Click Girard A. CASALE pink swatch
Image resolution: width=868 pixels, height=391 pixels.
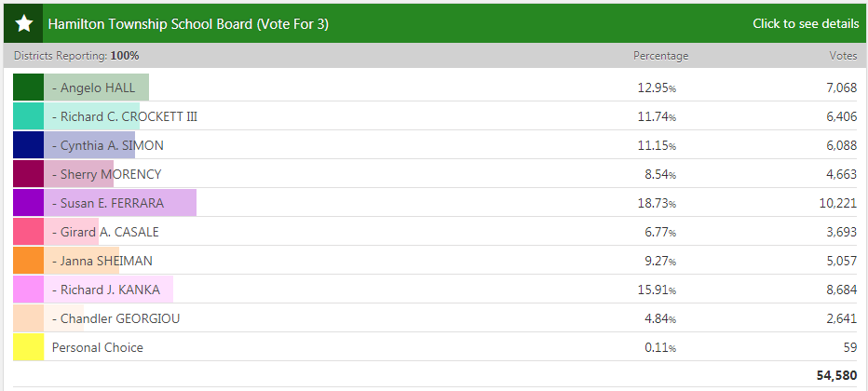tap(28, 232)
